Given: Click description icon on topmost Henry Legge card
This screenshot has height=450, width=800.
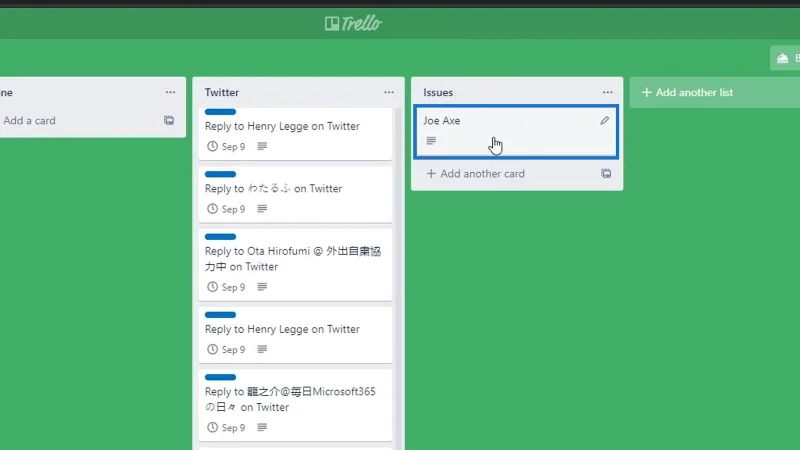Looking at the screenshot, I should tap(262, 146).
